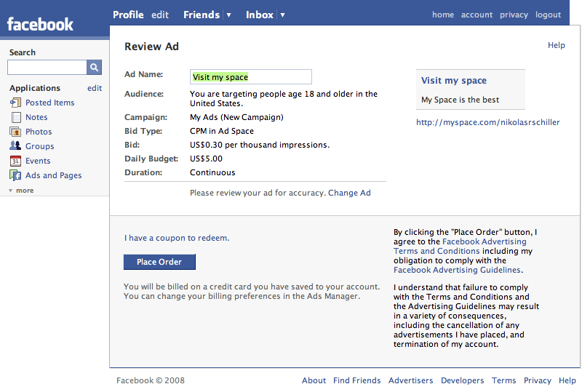Screen dimensions: 582x392
Task: Click edit next to Applications
Action: [95, 88]
